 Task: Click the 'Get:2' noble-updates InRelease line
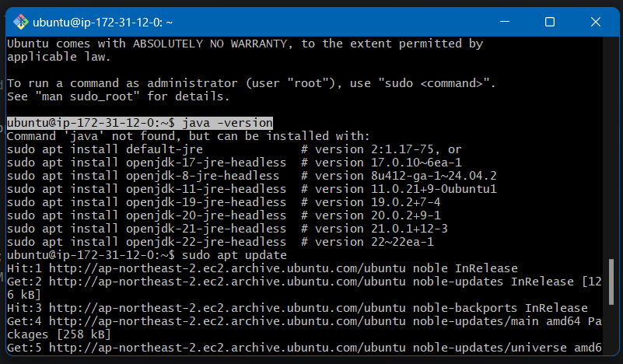pyautogui.click(x=304, y=282)
